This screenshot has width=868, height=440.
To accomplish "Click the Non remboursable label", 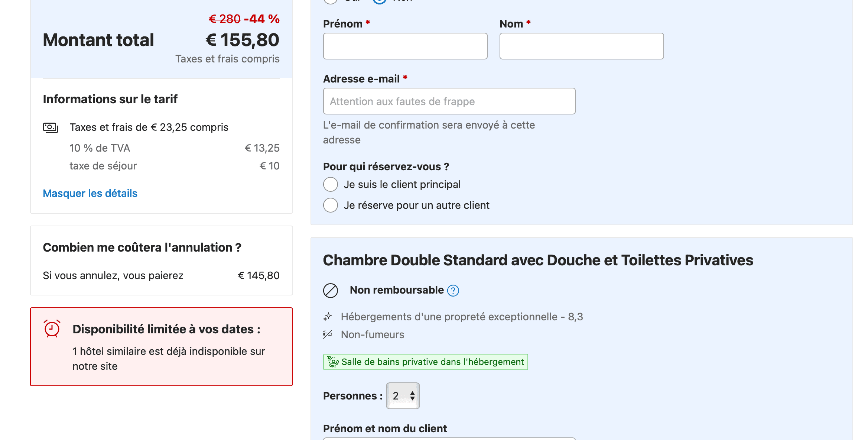I will click(x=396, y=290).
